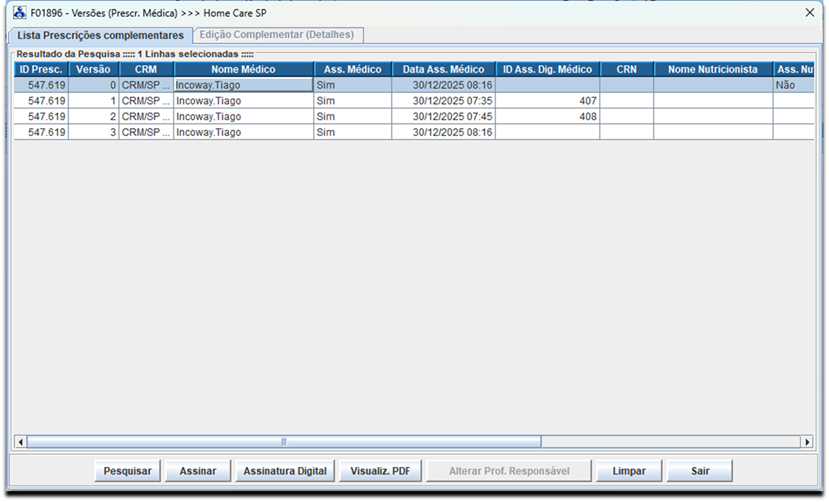
Task: Sort by ID Presc. column header
Action: 41,70
